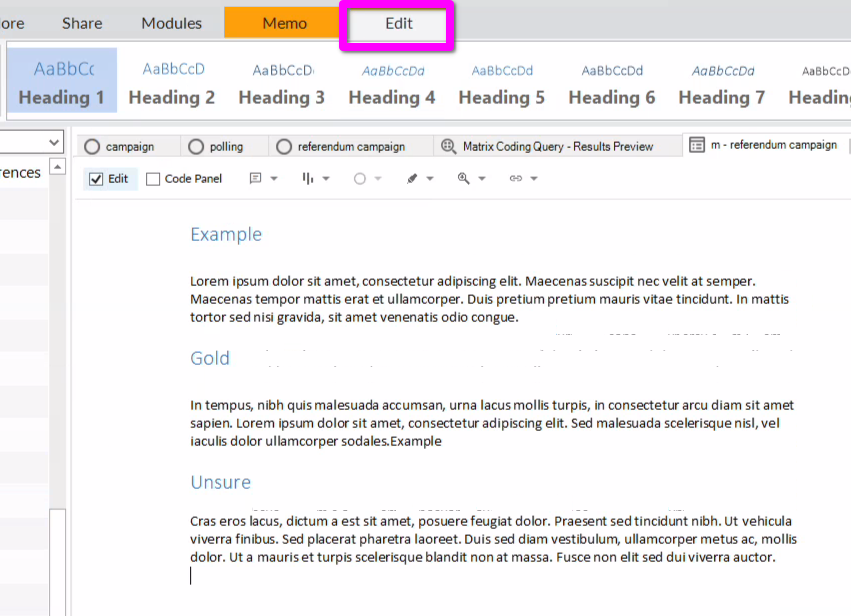Expand the zoom dropdown arrow
The width and height of the screenshot is (851, 616).
click(x=481, y=179)
